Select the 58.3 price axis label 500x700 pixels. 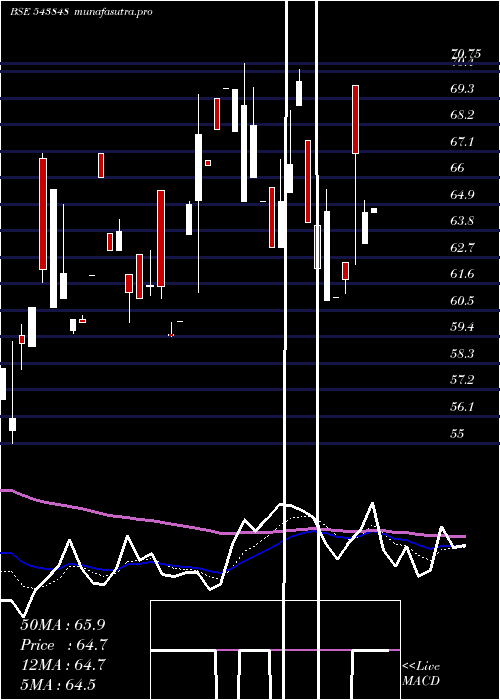(x=462, y=354)
